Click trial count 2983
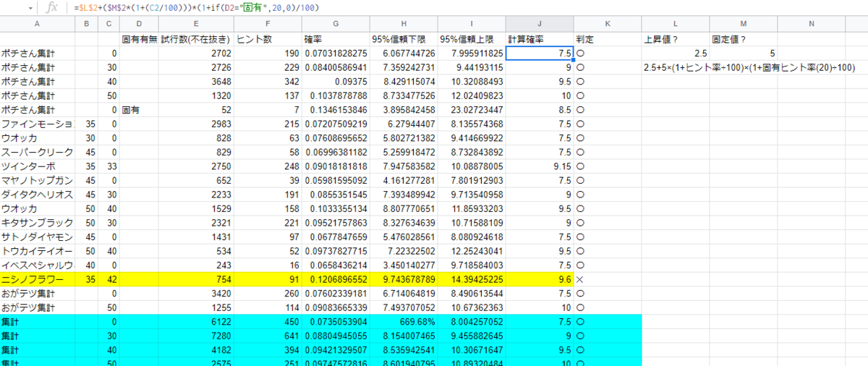This screenshot has height=366, width=868. (x=196, y=124)
